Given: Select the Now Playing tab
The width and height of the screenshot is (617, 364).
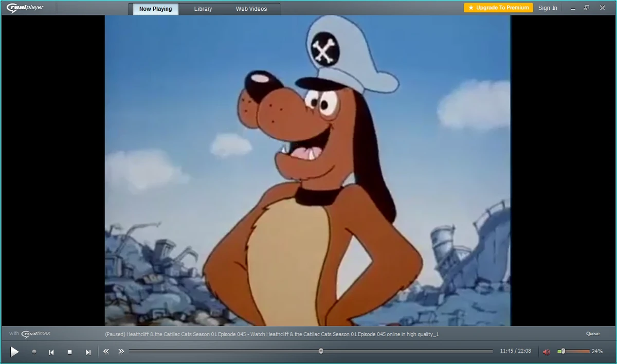Looking at the screenshot, I should [x=155, y=9].
